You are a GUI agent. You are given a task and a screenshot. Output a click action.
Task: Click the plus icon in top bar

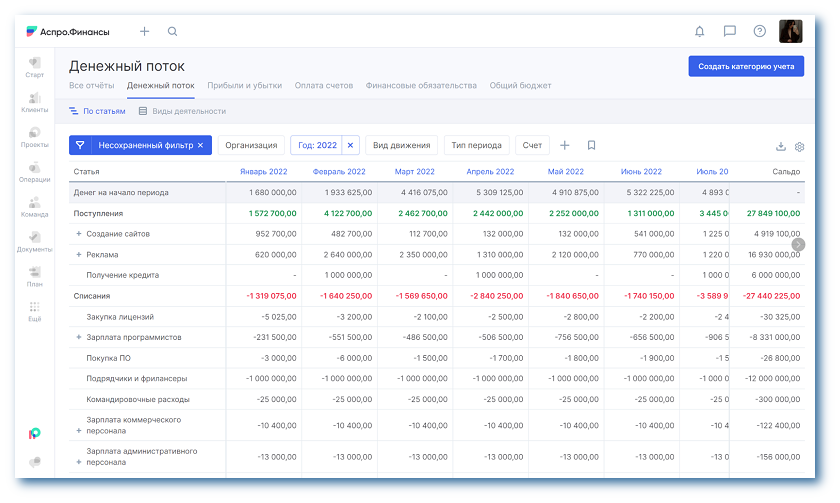coord(144,31)
